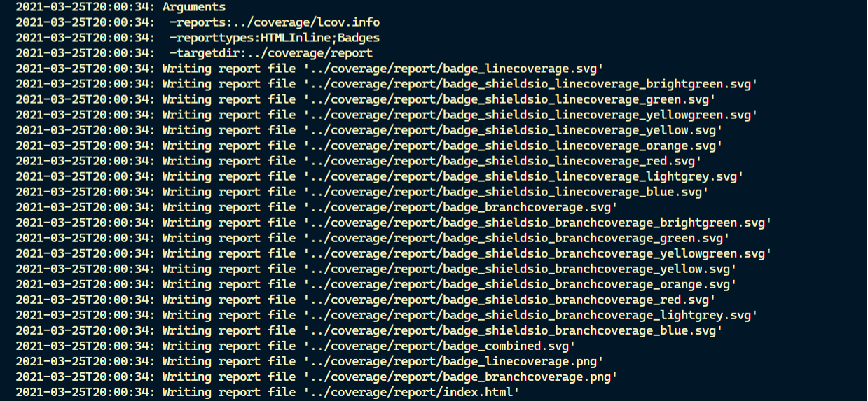Image resolution: width=868 pixels, height=401 pixels.
Task: Click the '-reporttypes:HTMLInline;Badges' line
Action: click(x=198, y=38)
